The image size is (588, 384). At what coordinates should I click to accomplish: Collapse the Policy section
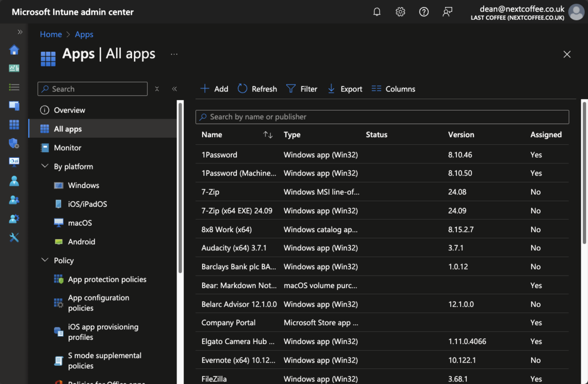(x=45, y=260)
